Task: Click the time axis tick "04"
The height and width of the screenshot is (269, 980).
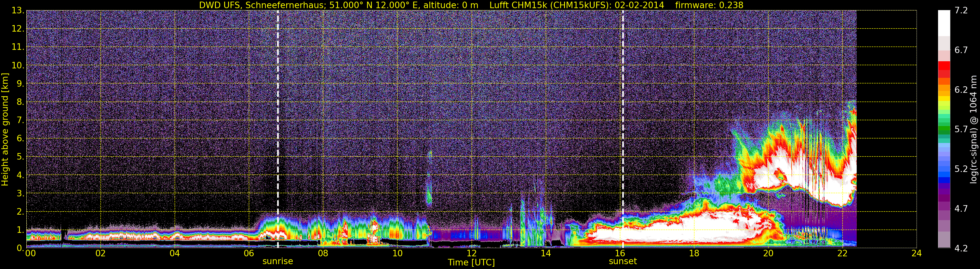Action: click(x=175, y=253)
